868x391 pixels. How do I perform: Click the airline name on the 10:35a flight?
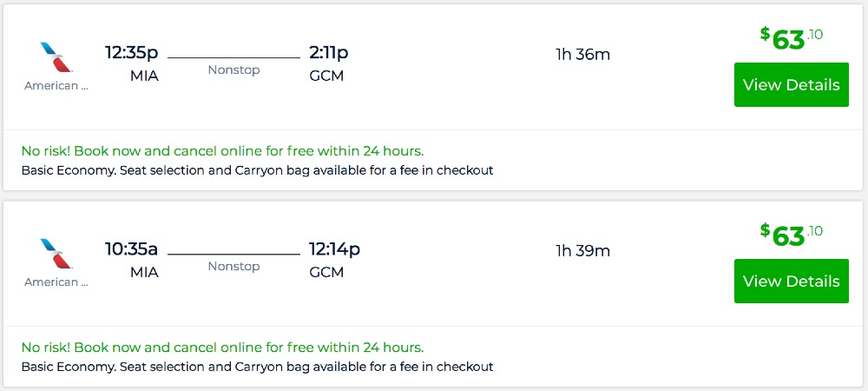[x=56, y=282]
